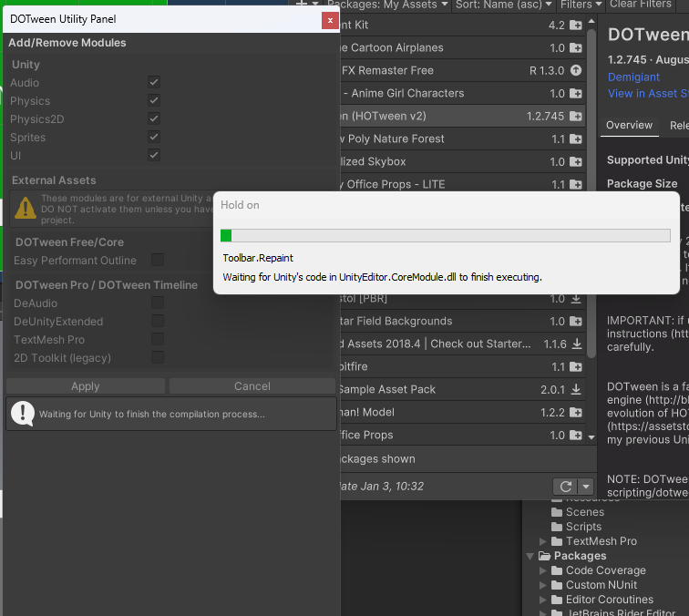The width and height of the screenshot is (689, 616).
Task: Uncheck the Physics2D module checkbox
Action: [154, 118]
